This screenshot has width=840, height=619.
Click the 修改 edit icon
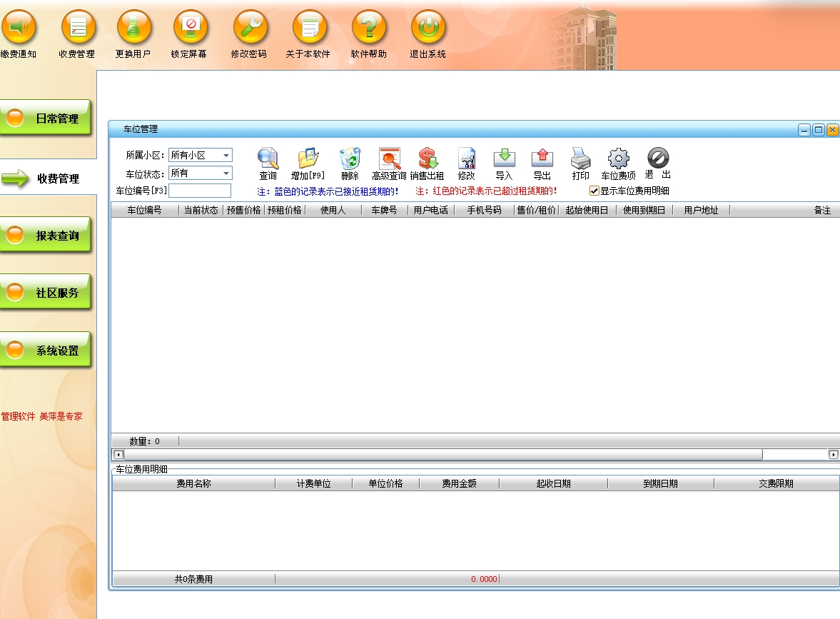[x=466, y=158]
